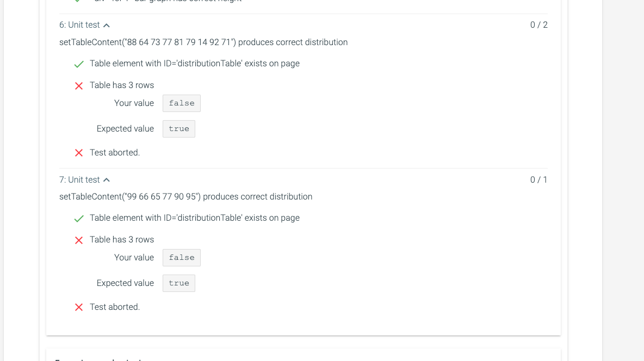Click red X beside 'Test aborted.' in test 6

tap(79, 153)
